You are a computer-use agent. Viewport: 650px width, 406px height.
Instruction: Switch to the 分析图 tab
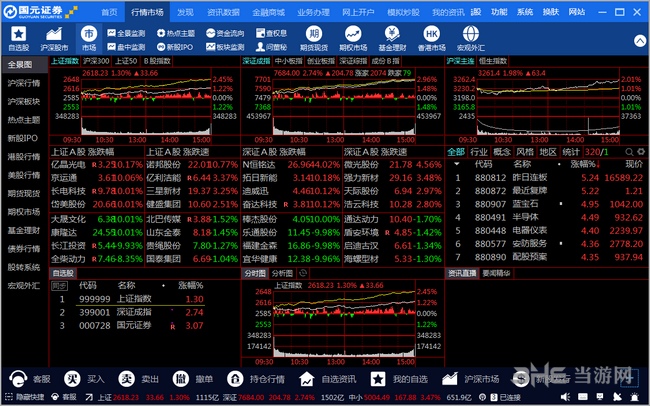pos(282,273)
